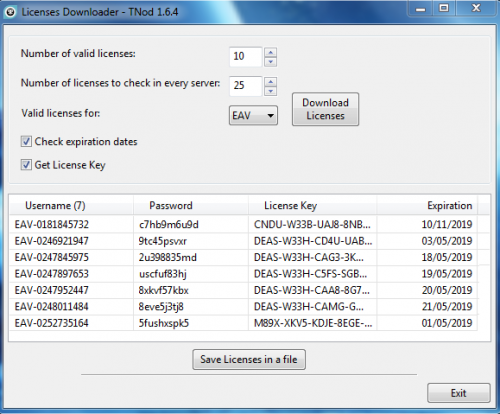The height and width of the screenshot is (414, 500).
Task: Click the TNod app icon in title bar
Action: click(10, 12)
